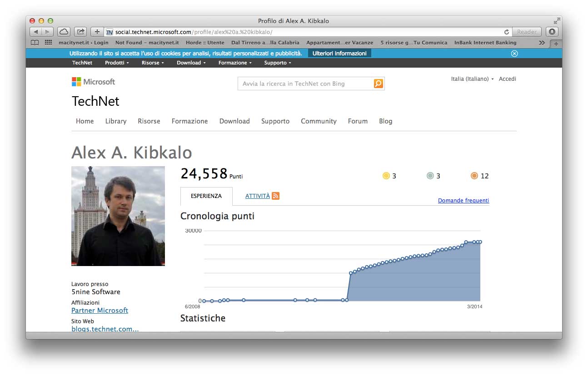The height and width of the screenshot is (375, 588).
Task: Click the iCloud Tabs toolbar icon
Action: tap(64, 32)
